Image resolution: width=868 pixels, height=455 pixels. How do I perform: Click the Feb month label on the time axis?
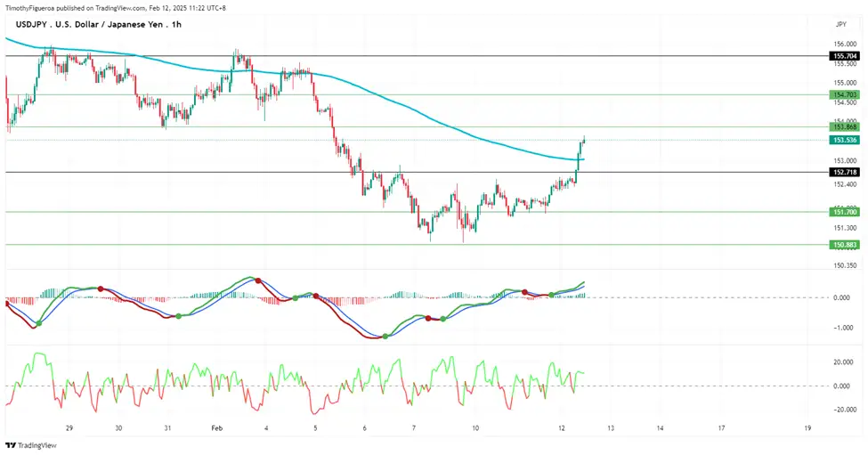coord(217,428)
